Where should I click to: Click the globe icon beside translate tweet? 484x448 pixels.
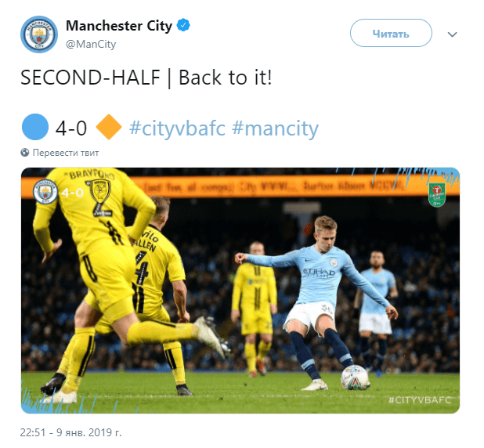point(25,153)
